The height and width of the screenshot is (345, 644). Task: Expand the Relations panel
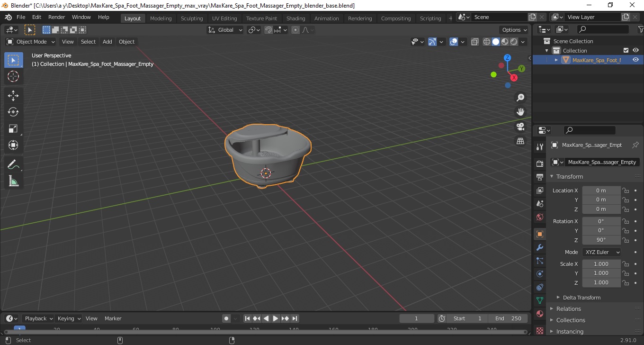click(568, 309)
